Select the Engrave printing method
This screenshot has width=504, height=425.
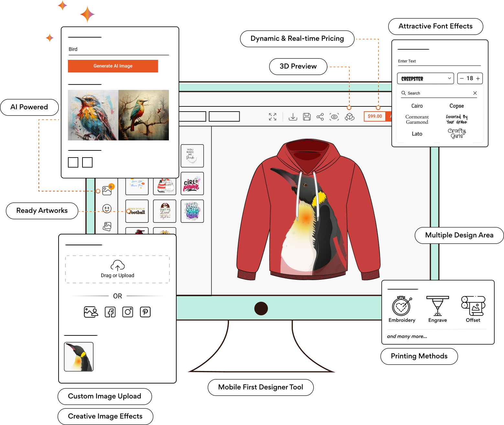[x=437, y=309]
